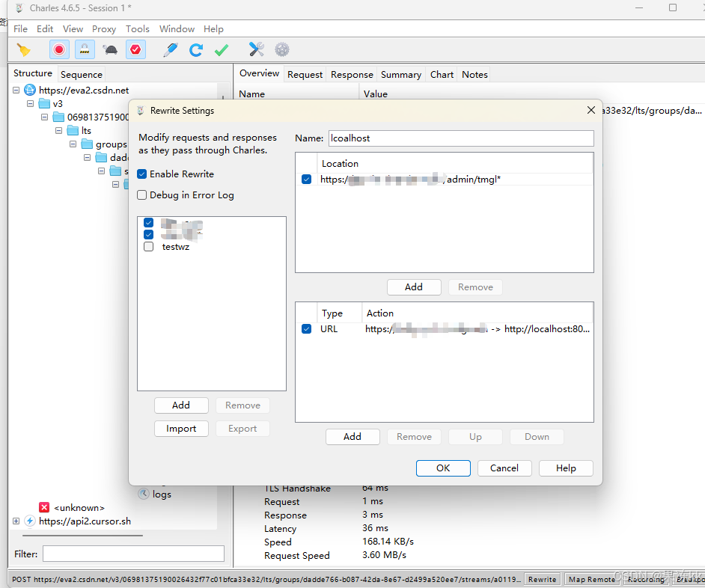
Task: Click the Rewrite status bar button
Action: (543, 580)
